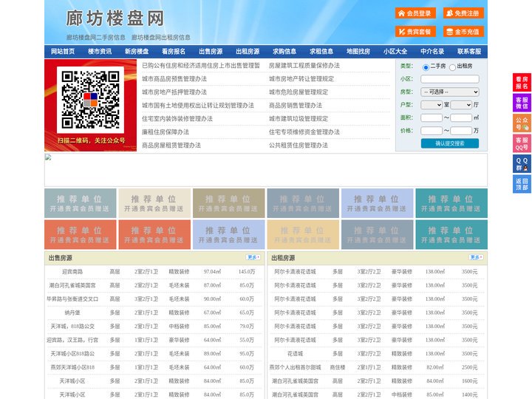Click 更多 in 出售房源 section
The width and height of the screenshot is (532, 399).
coord(253,257)
